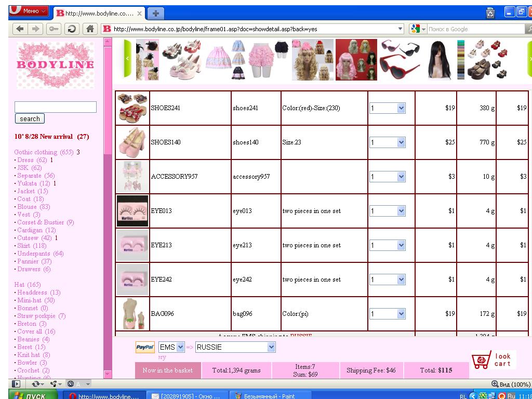Click the Opera home page button
The image size is (532, 399).
89,29
